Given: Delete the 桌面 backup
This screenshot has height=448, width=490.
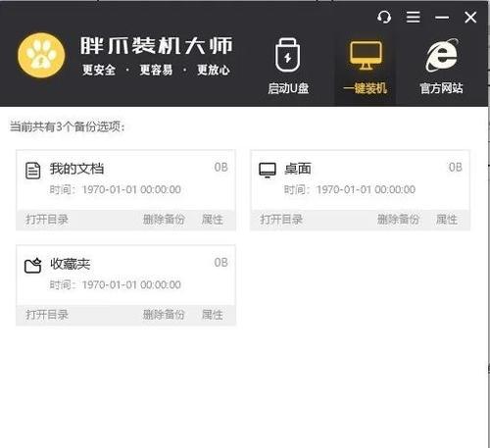Looking at the screenshot, I should point(398,220).
